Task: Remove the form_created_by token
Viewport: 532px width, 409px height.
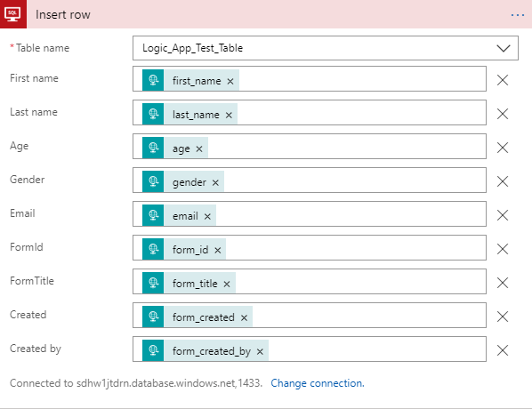Action: coord(260,351)
